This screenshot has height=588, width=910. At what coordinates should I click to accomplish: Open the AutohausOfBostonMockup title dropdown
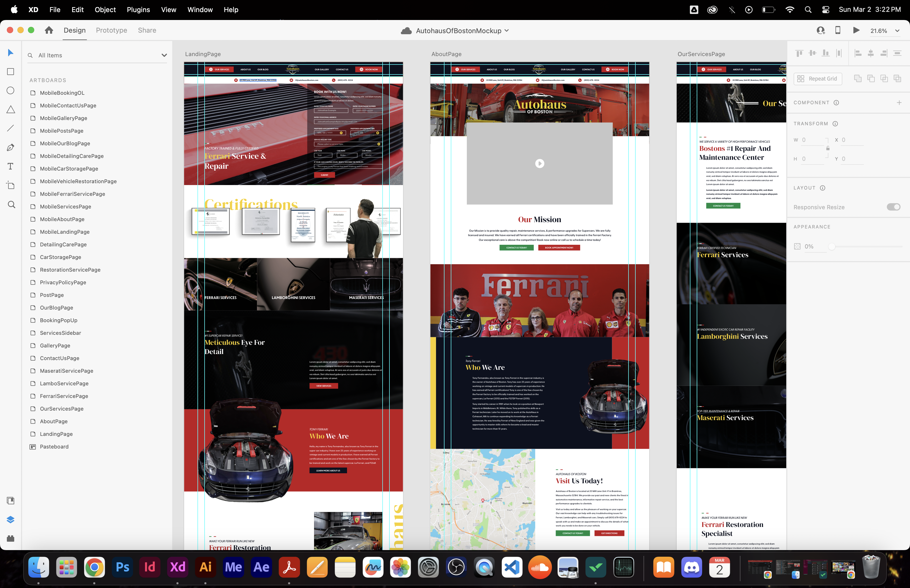click(x=507, y=31)
